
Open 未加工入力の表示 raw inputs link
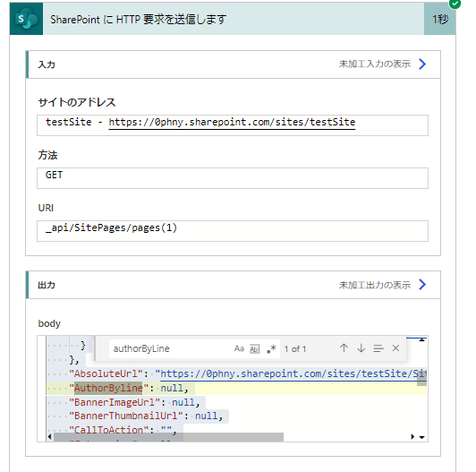375,64
